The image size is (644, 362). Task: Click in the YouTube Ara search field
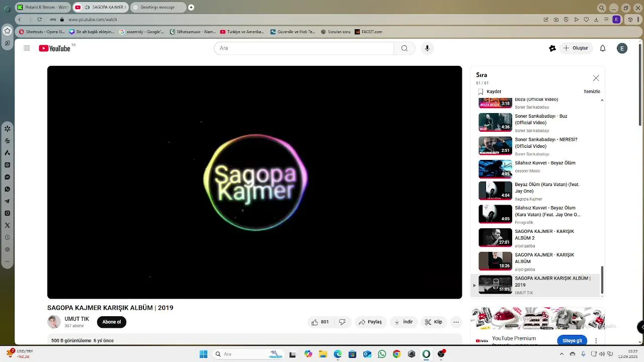(x=304, y=48)
